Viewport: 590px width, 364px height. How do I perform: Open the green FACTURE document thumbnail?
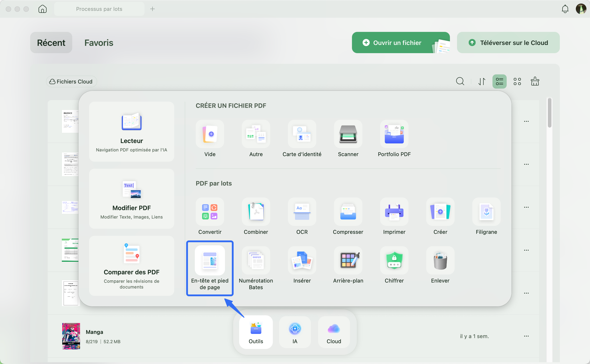point(70,250)
